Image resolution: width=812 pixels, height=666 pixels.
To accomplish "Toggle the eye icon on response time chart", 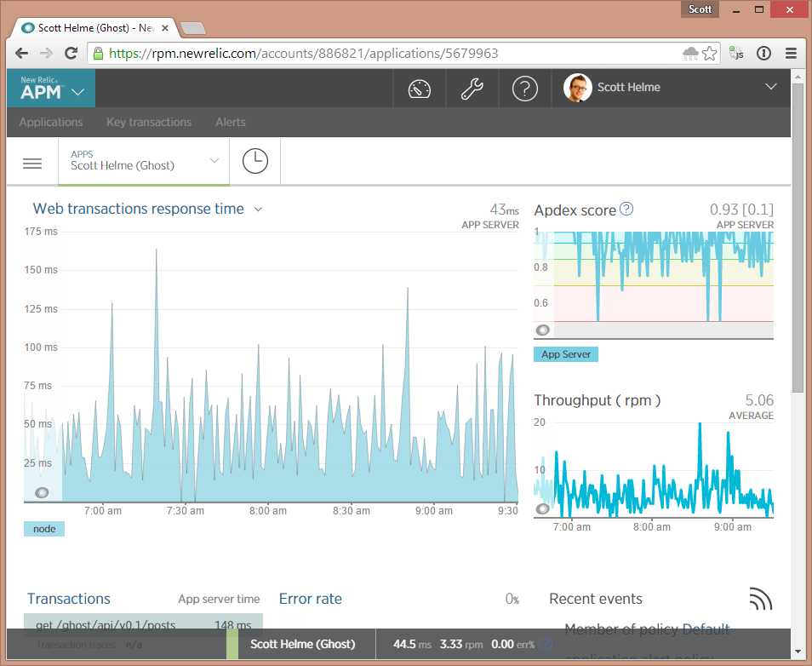I will [x=42, y=493].
